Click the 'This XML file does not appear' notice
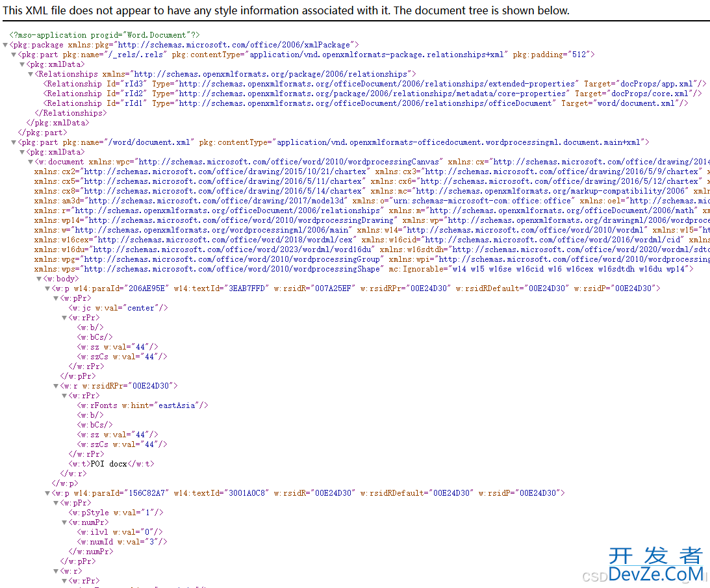The image size is (710, 588). pos(286,10)
